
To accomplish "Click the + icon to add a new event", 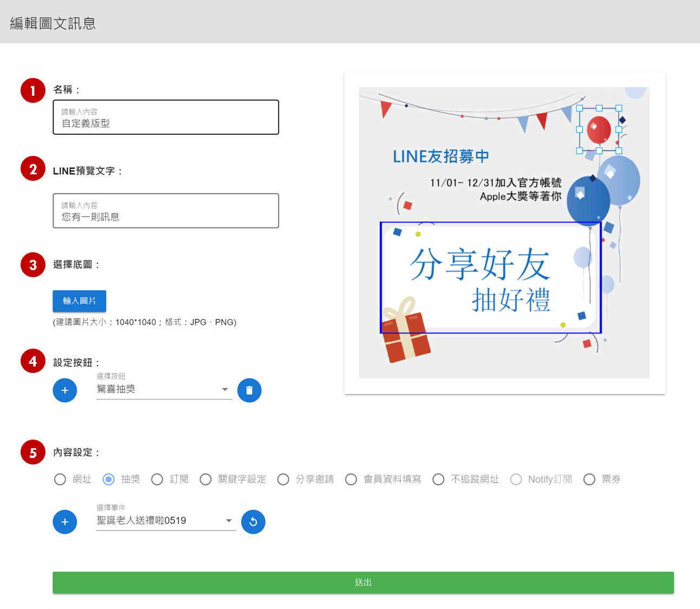I will pyautogui.click(x=65, y=521).
